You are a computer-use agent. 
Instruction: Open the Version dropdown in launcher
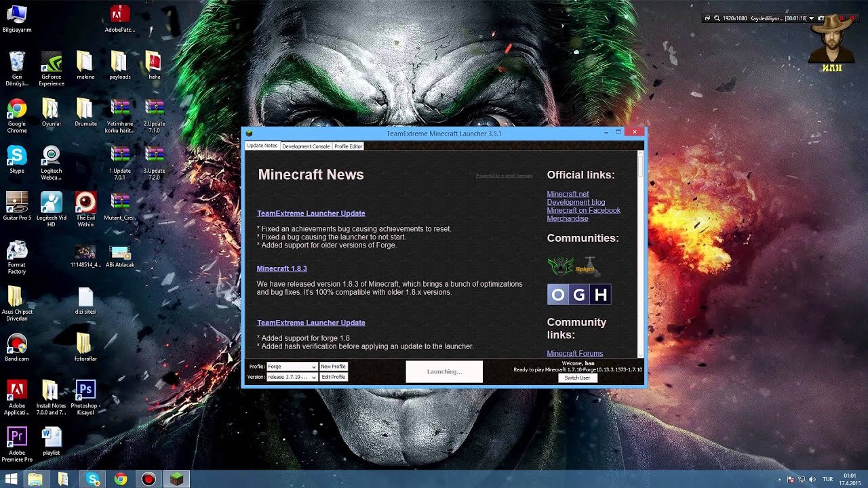292,377
